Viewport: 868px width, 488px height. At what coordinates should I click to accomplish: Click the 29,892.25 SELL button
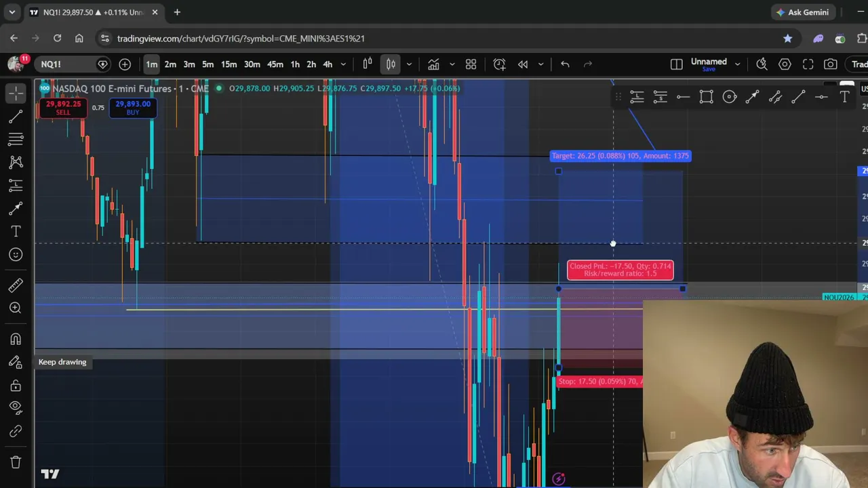[x=63, y=108]
